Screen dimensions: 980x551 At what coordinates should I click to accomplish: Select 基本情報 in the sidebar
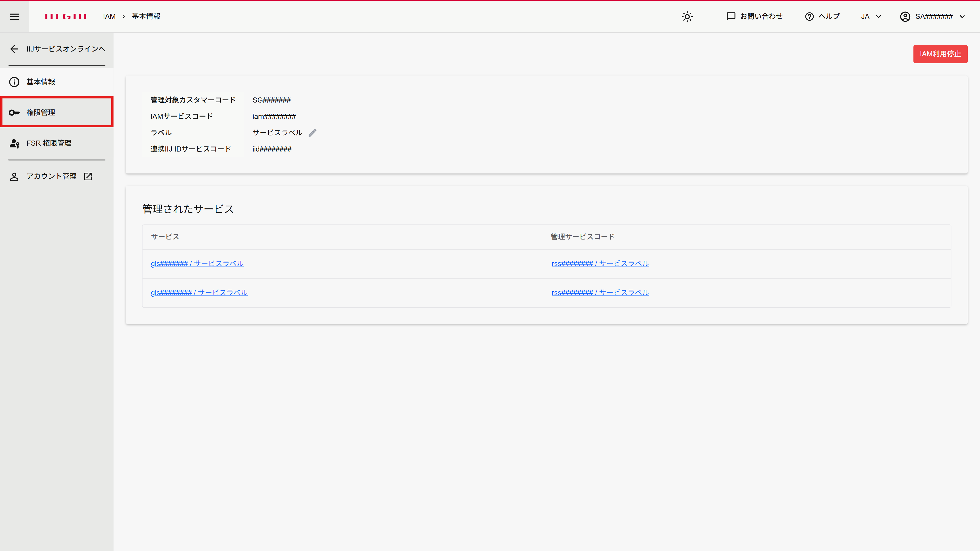pyautogui.click(x=57, y=82)
